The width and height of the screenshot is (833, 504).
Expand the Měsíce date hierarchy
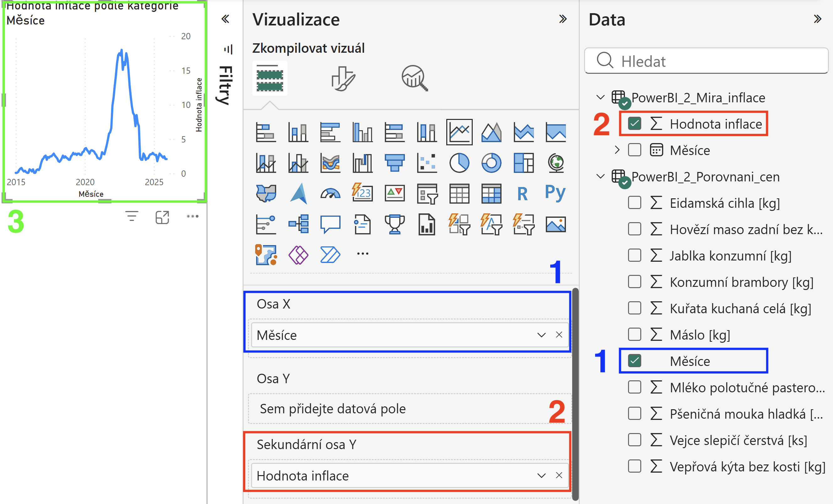tap(617, 150)
